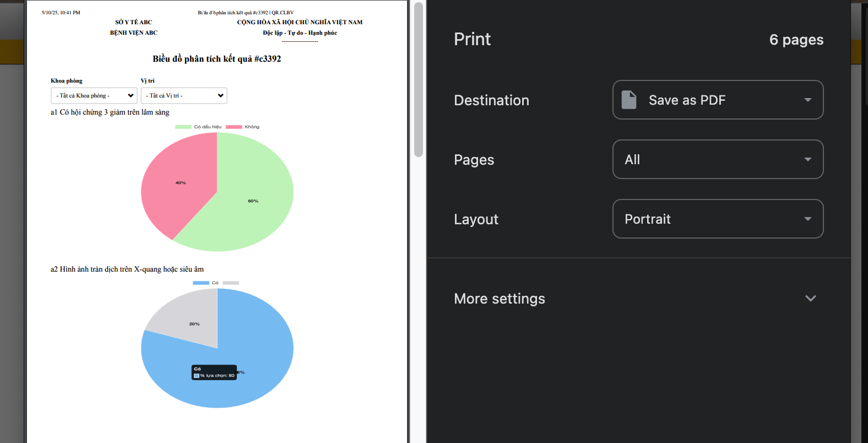Click the a1 chart title text
The height and width of the screenshot is (443, 868).
[110, 112]
